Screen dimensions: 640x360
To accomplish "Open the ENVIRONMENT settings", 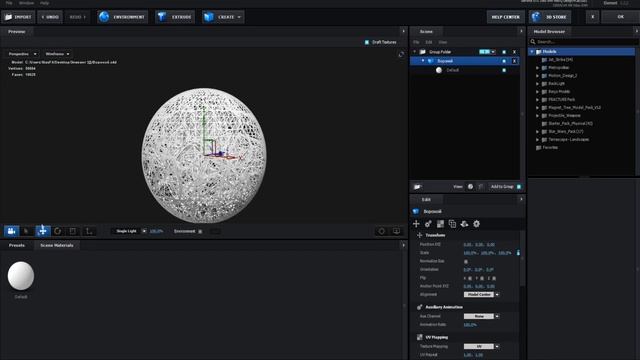I will [122, 17].
